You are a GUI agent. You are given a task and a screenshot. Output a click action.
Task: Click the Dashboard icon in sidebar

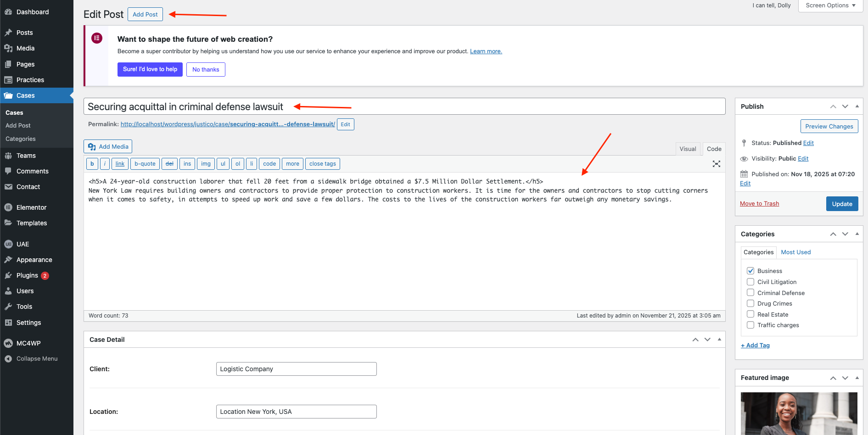[8, 12]
